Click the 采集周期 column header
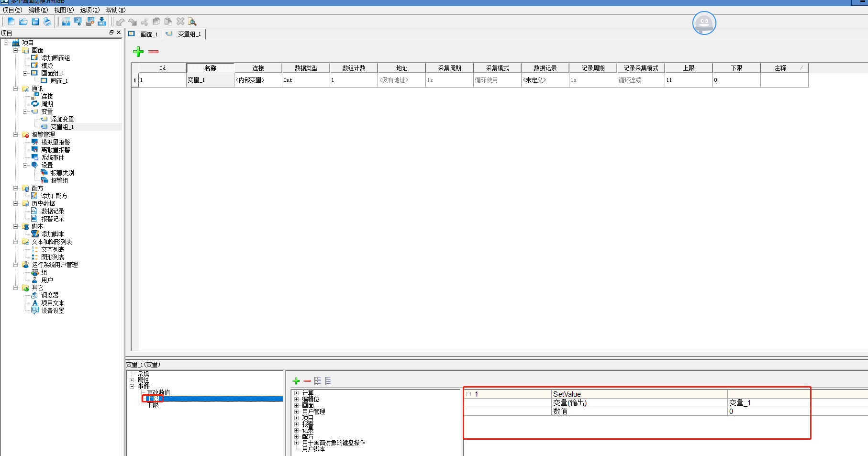Screen dimensions: 868x456 (449, 68)
